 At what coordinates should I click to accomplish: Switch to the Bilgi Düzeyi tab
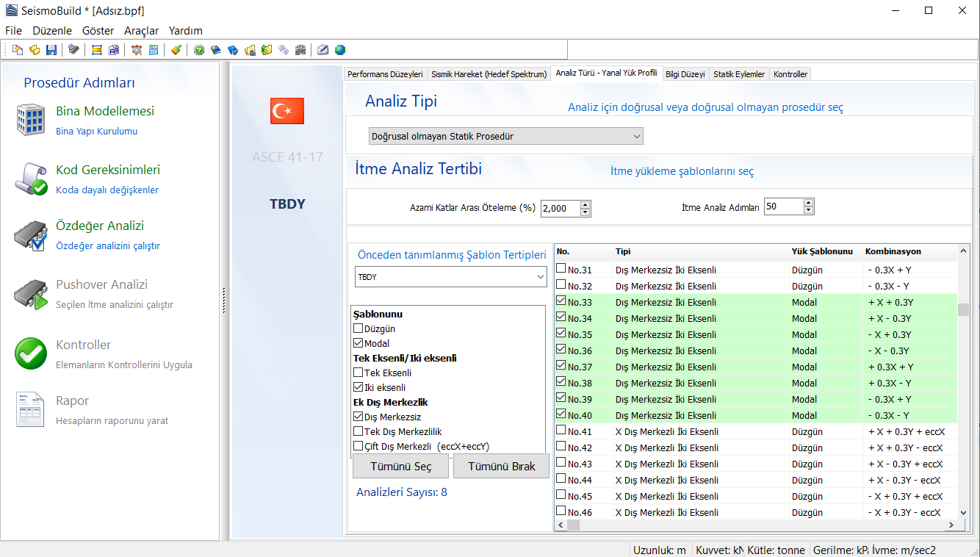point(685,74)
